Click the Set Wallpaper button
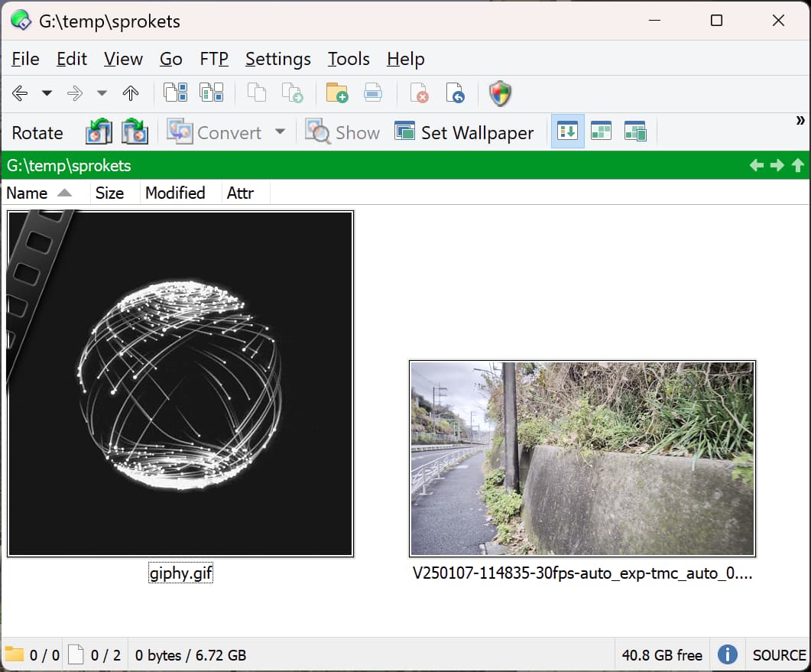Image resolution: width=811 pixels, height=672 pixels. pyautogui.click(x=464, y=132)
